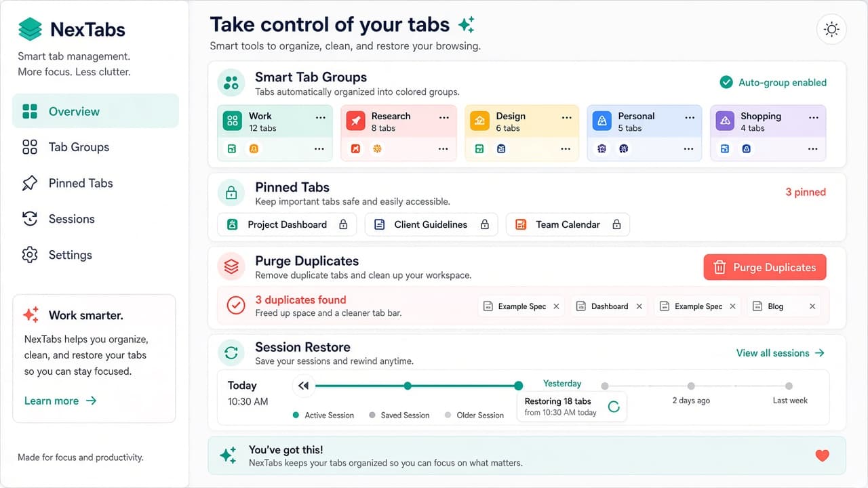The width and height of the screenshot is (868, 488).
Task: Open Design group lower row options
Action: pos(566,148)
